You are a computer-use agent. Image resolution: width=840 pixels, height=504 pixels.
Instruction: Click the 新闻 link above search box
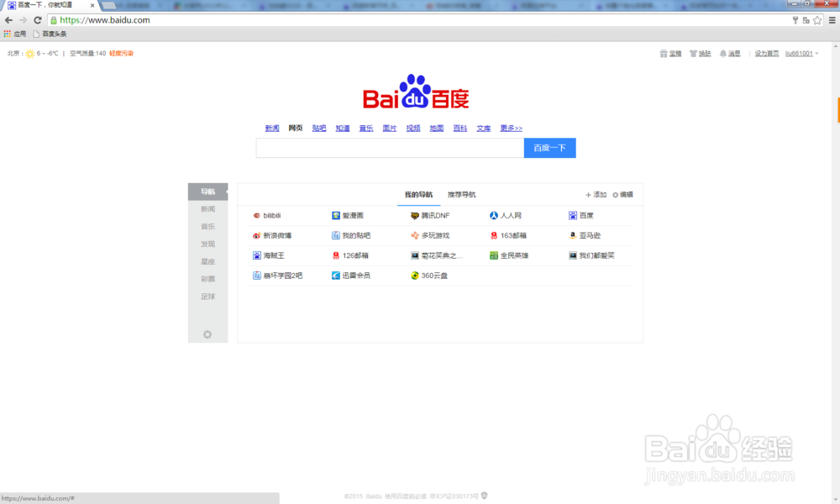coord(272,128)
